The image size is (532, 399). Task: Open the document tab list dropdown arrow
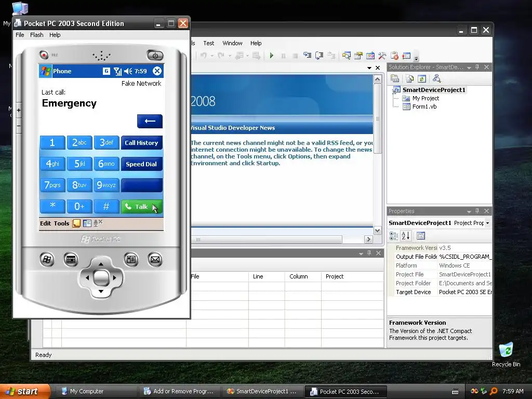click(x=369, y=68)
